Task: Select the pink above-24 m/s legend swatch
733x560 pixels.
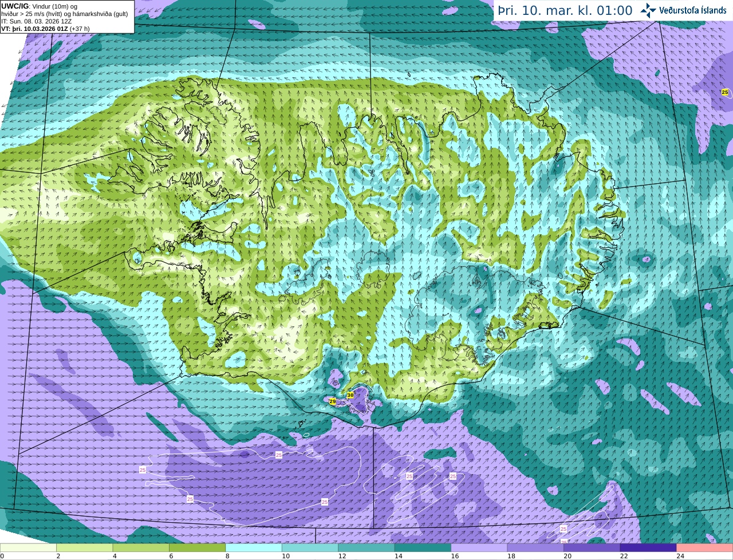Action: 705,547
